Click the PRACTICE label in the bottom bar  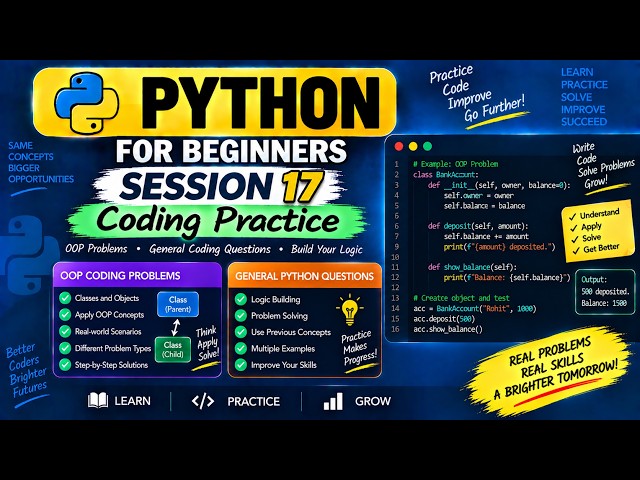click(253, 402)
